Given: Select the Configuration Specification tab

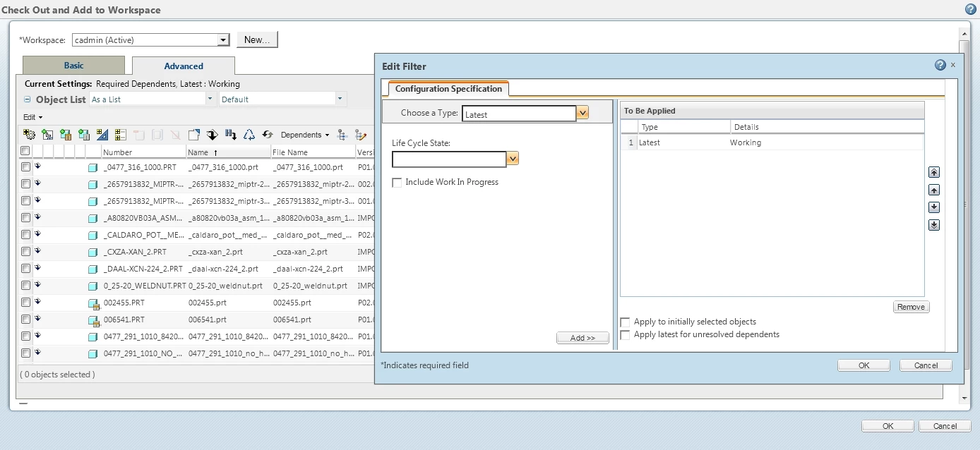Looking at the screenshot, I should point(448,89).
